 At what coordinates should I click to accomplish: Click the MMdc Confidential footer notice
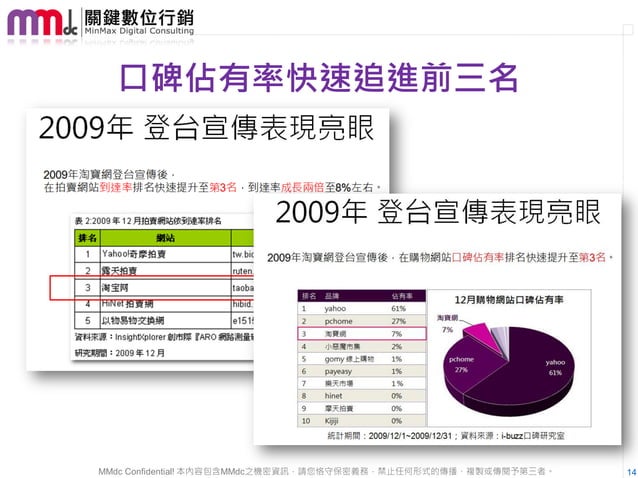pos(326,471)
